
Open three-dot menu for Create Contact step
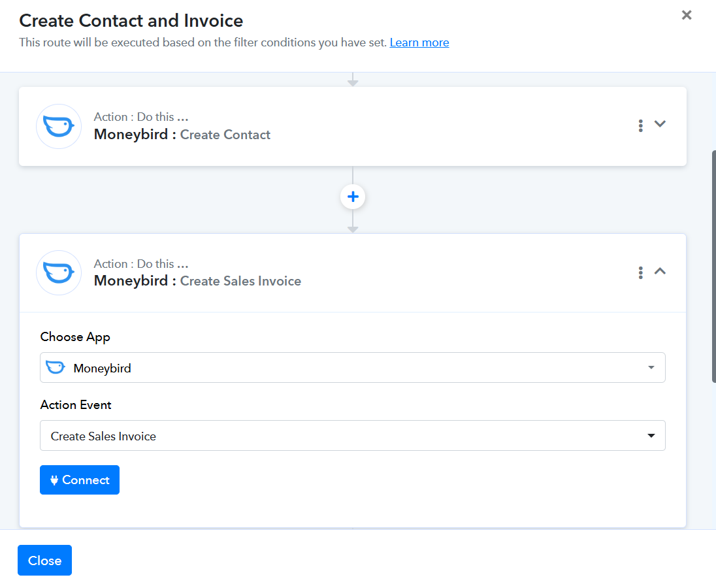click(x=640, y=125)
